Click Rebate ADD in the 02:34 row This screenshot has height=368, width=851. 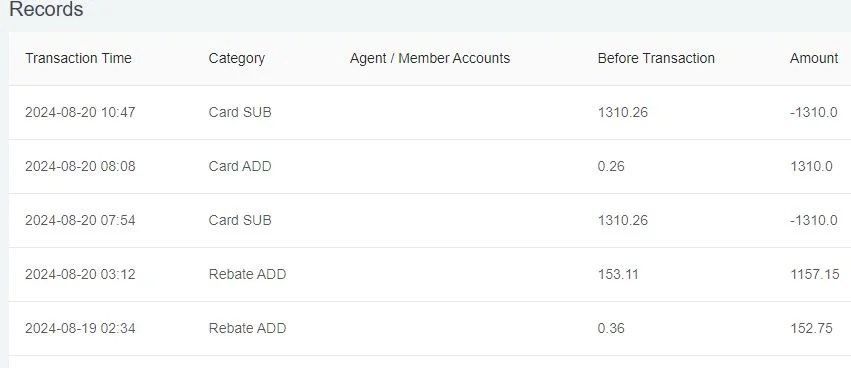pyautogui.click(x=247, y=328)
